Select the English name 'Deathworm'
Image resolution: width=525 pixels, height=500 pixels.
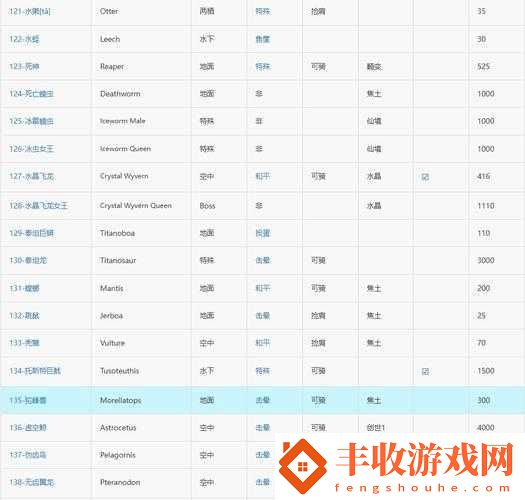(120, 94)
